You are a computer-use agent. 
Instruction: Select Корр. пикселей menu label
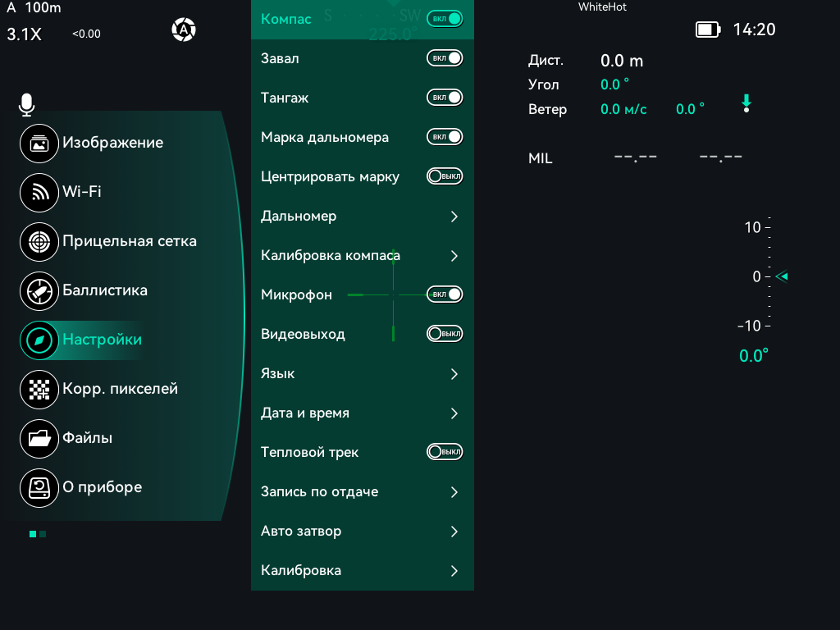pyautogui.click(x=120, y=389)
